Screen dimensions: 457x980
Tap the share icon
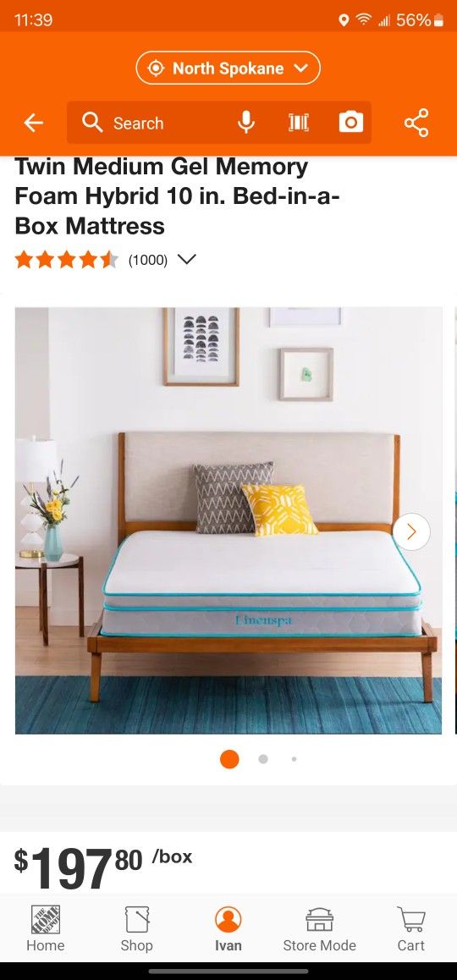(x=416, y=123)
